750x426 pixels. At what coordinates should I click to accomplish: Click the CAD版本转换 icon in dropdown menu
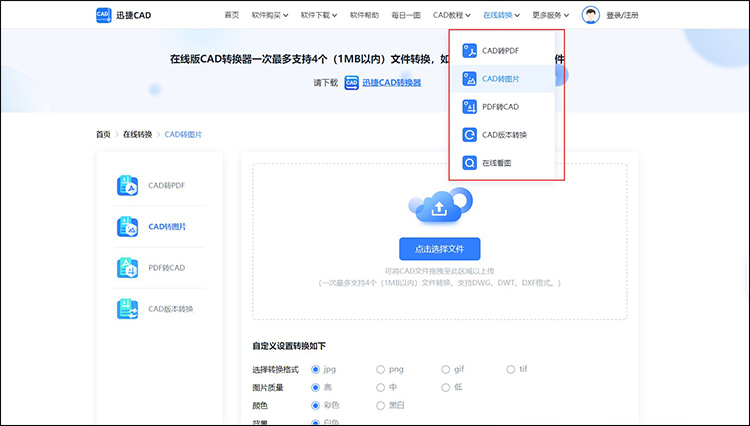pyautogui.click(x=469, y=135)
